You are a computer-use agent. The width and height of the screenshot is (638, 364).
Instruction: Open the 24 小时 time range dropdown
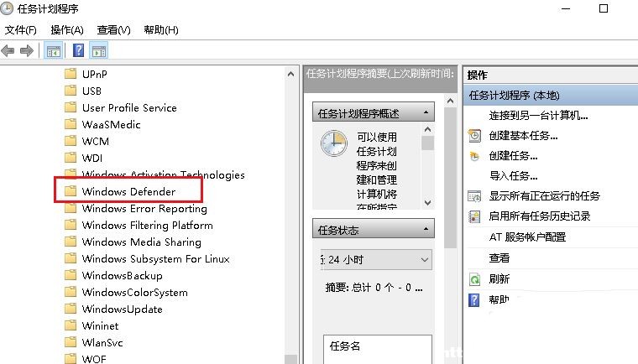pos(376,259)
